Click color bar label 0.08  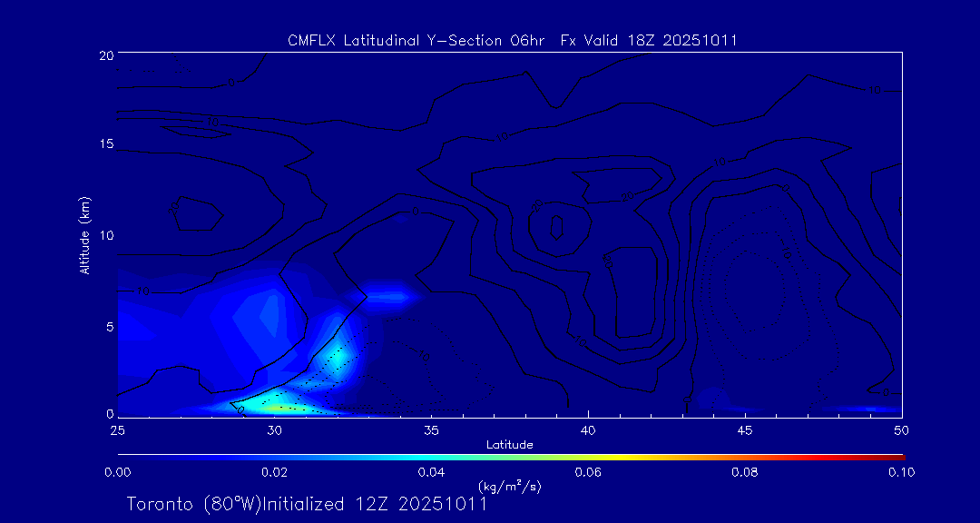click(x=745, y=472)
